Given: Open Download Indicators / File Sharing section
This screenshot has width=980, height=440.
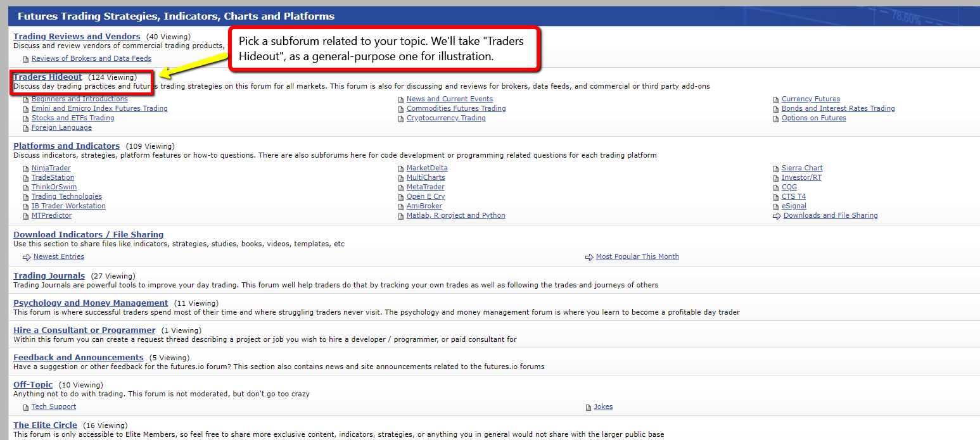Looking at the screenshot, I should 89,235.
